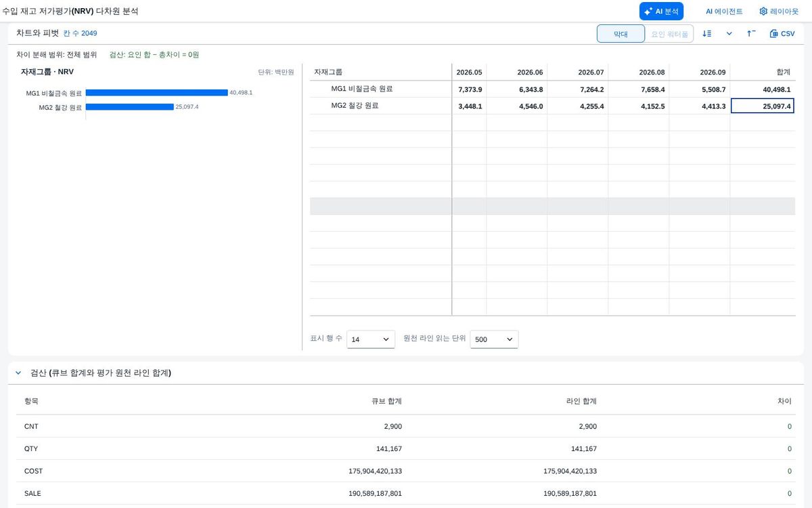Click the 큐브 합계 column header

386,401
